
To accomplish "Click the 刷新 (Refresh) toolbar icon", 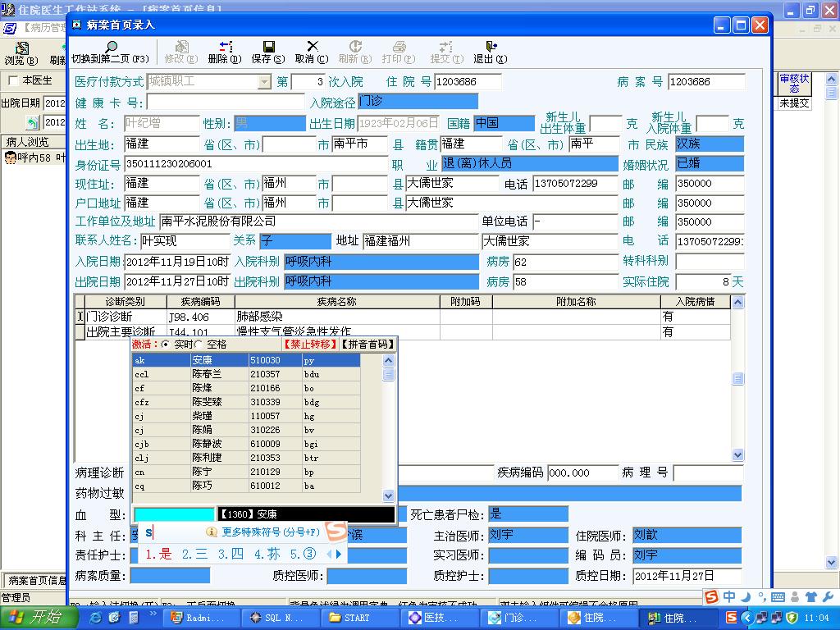I will click(x=355, y=46).
